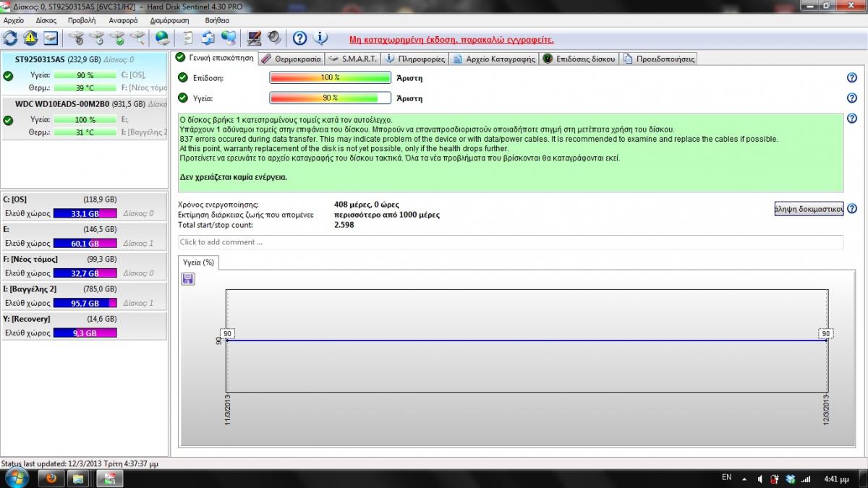Switch to the Πληροφορίες tab
Screen dimensions: 868x488
pyautogui.click(x=414, y=59)
